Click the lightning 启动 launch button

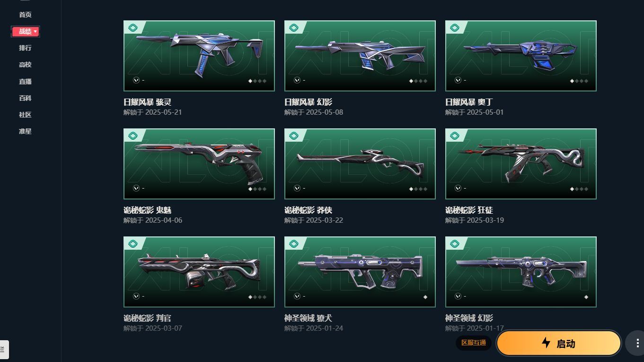pyautogui.click(x=558, y=343)
